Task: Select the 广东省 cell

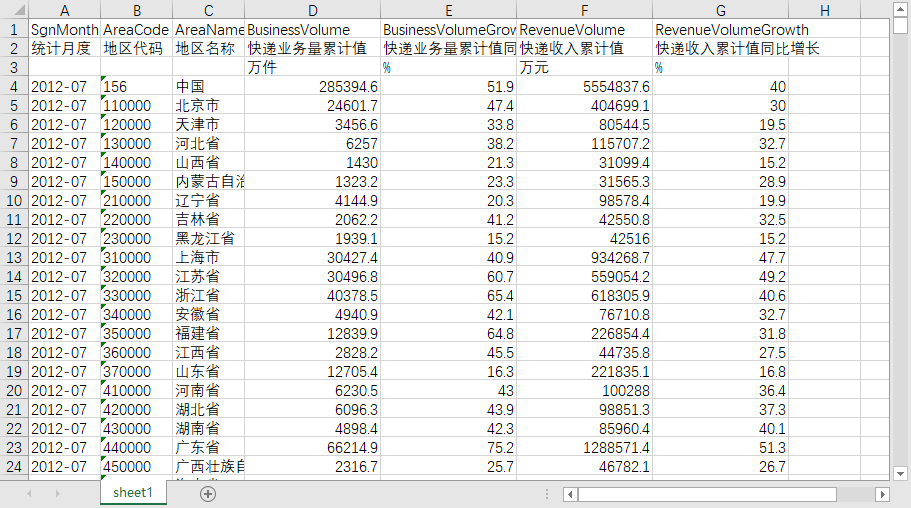Action: pyautogui.click(x=209, y=448)
